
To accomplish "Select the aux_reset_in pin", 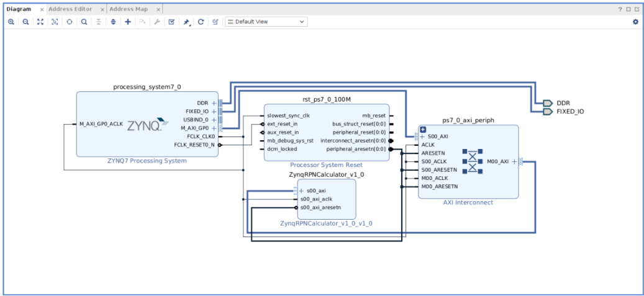I will (283, 132).
